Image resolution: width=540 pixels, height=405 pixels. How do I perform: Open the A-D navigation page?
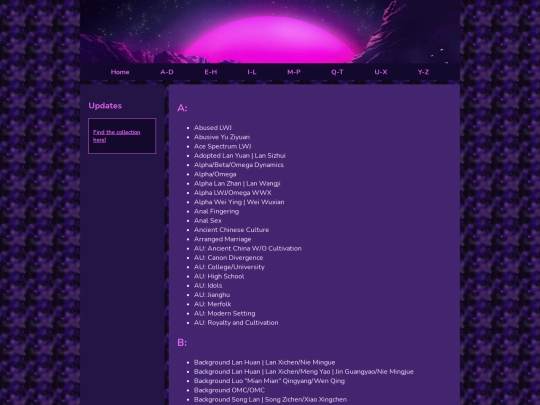pos(167,72)
